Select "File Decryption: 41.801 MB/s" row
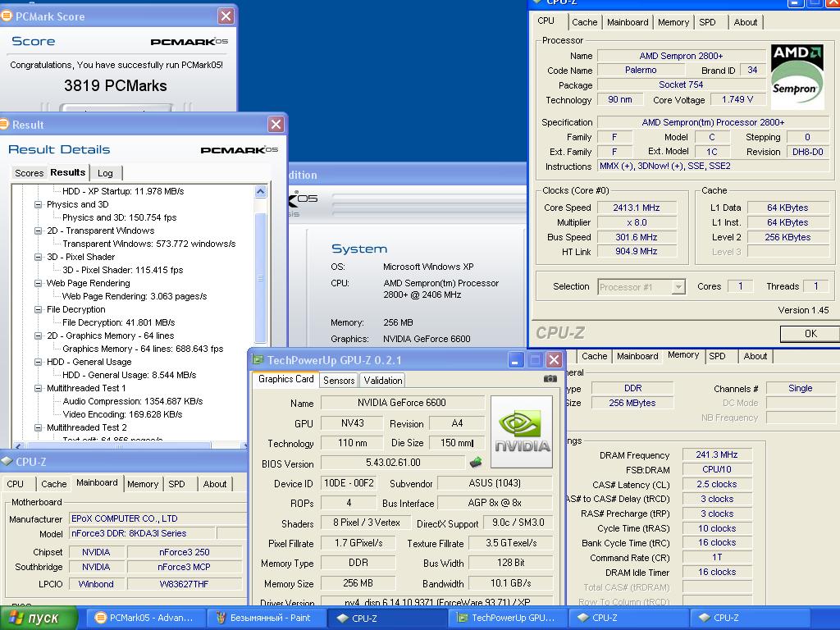 coord(118,322)
